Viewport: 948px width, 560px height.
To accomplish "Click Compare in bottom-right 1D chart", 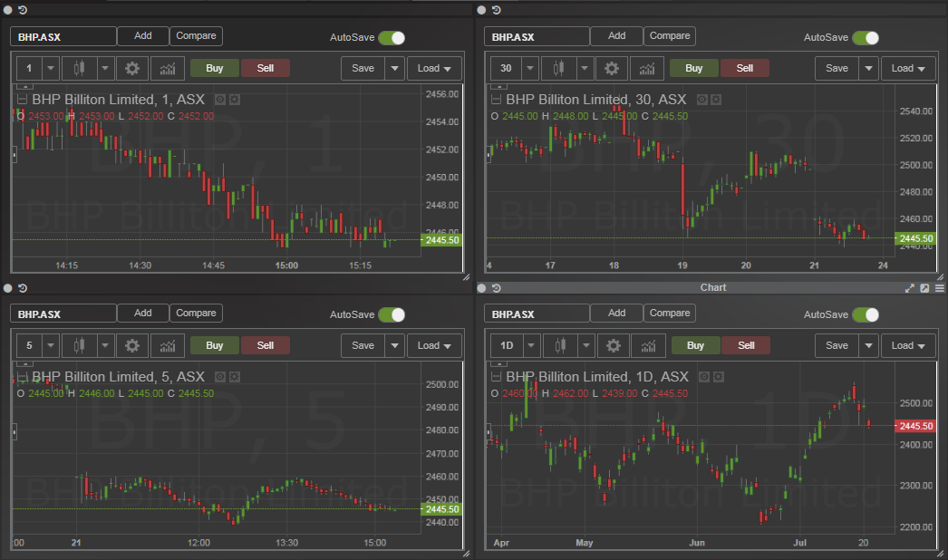I will point(670,314).
